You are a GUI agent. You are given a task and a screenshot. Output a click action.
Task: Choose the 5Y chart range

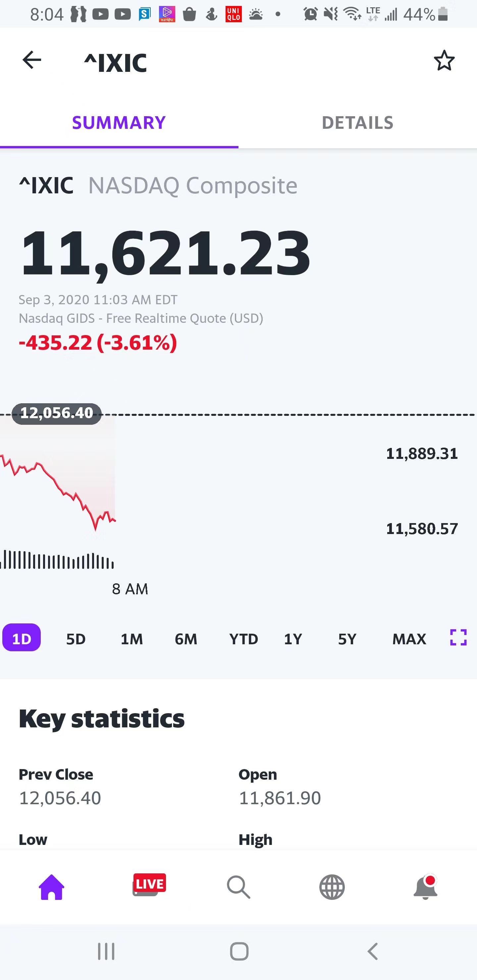pos(347,639)
